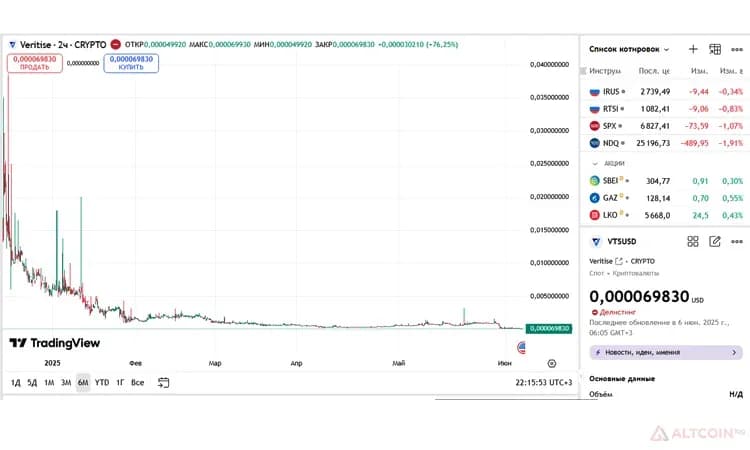750x450 pixels.
Task: Open chart settings gear on the time axis
Action: pyautogui.click(x=551, y=363)
